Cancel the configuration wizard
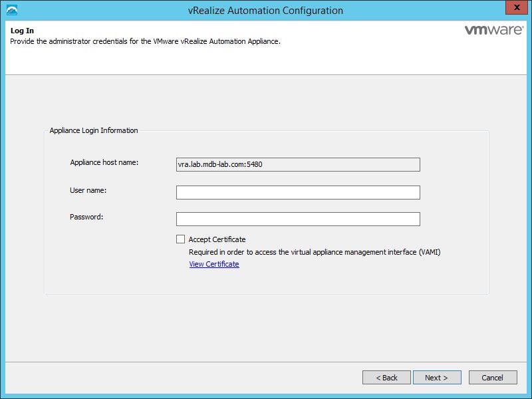 [493, 377]
